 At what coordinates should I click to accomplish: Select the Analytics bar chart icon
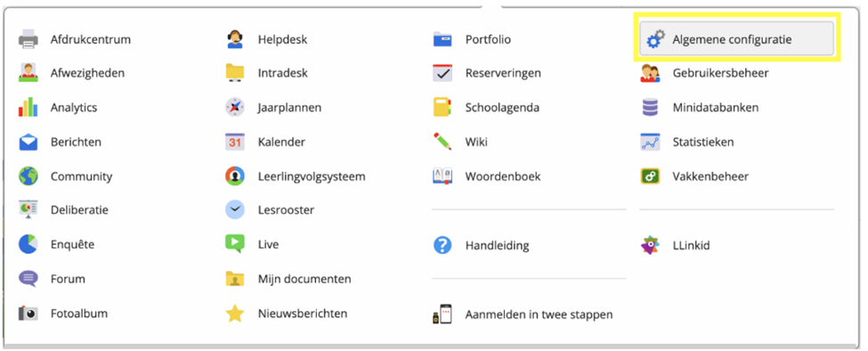point(28,108)
